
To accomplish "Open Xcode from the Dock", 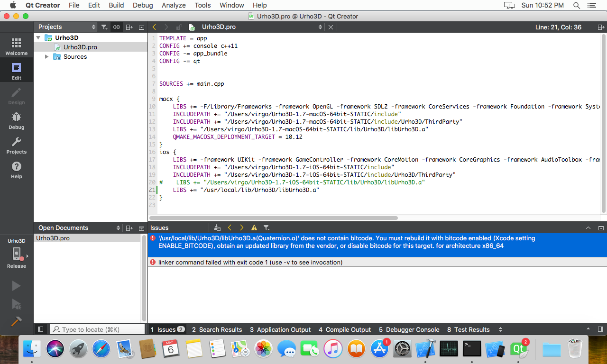I will tap(425, 349).
